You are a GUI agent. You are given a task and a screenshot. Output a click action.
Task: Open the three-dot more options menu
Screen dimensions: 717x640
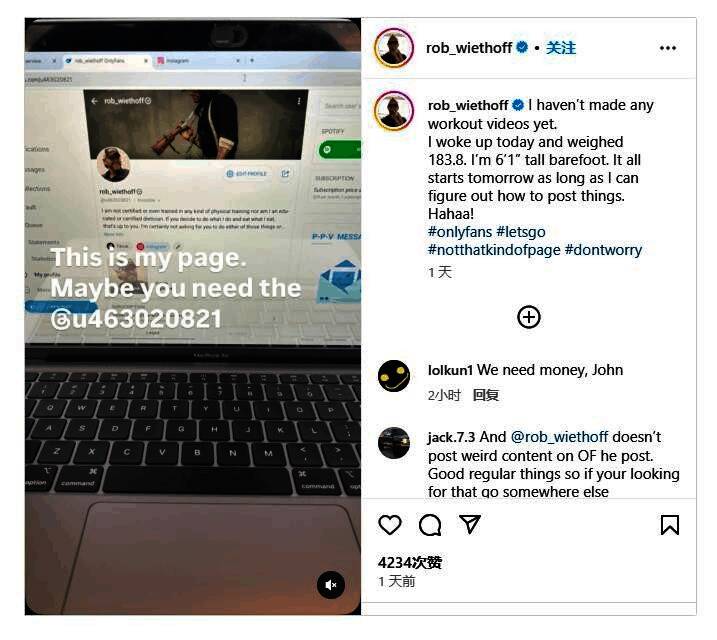668,48
